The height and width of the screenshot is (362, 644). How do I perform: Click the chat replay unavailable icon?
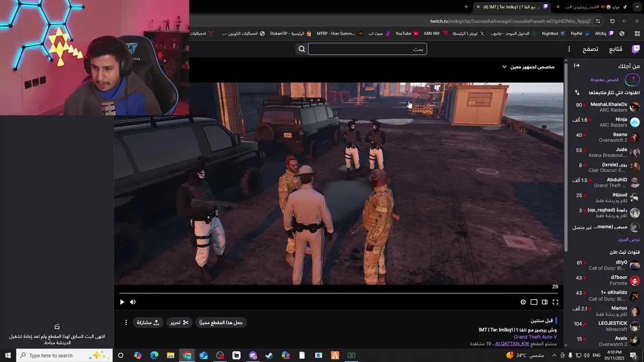(x=57, y=327)
